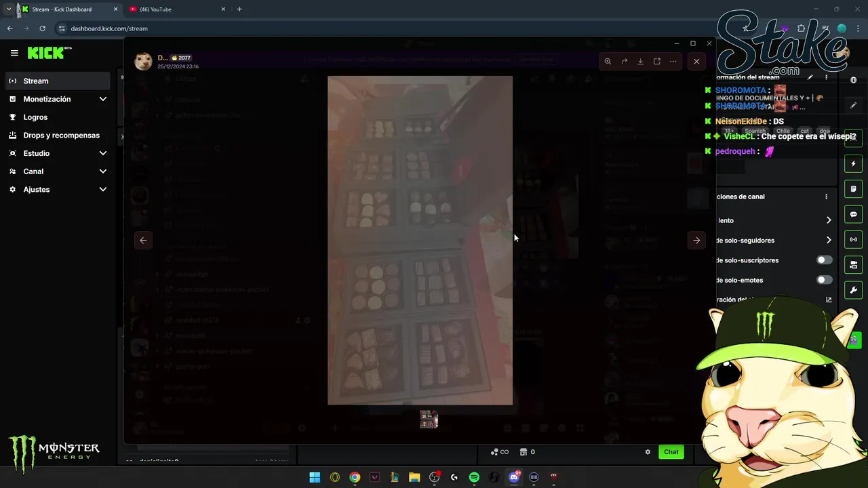Open the document icon in right sidebar
The image size is (868, 488).
(854, 189)
